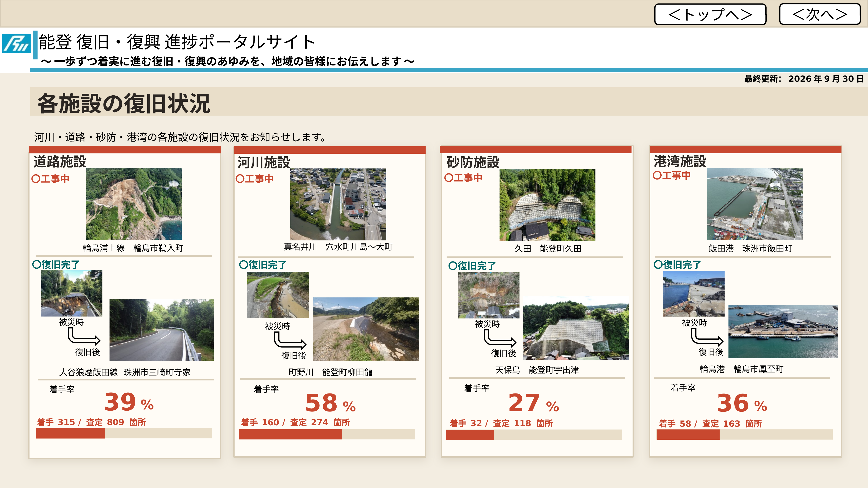Click the <トップへ> button
This screenshot has width=868, height=488.
coord(710,14)
